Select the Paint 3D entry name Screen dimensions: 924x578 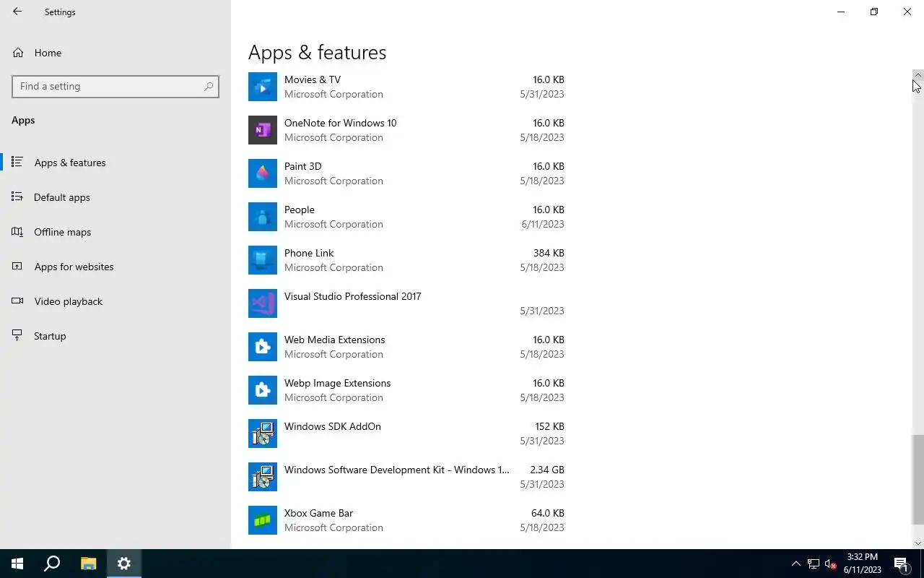[x=303, y=166]
